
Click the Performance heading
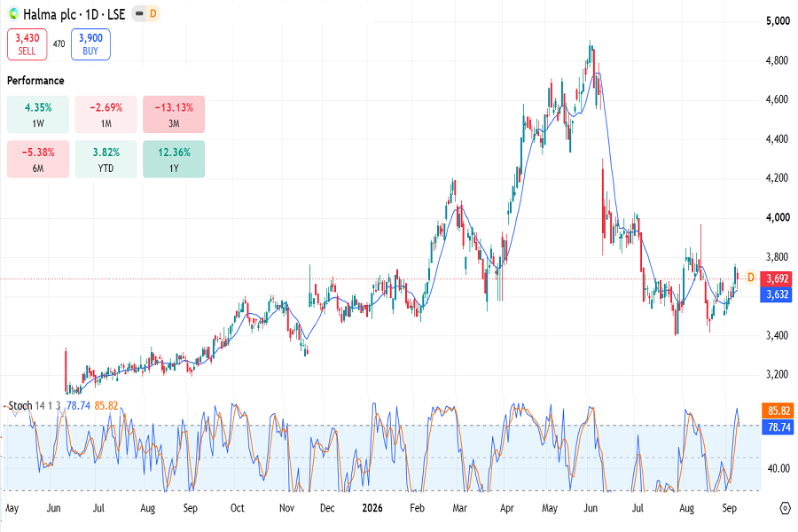tap(35, 81)
